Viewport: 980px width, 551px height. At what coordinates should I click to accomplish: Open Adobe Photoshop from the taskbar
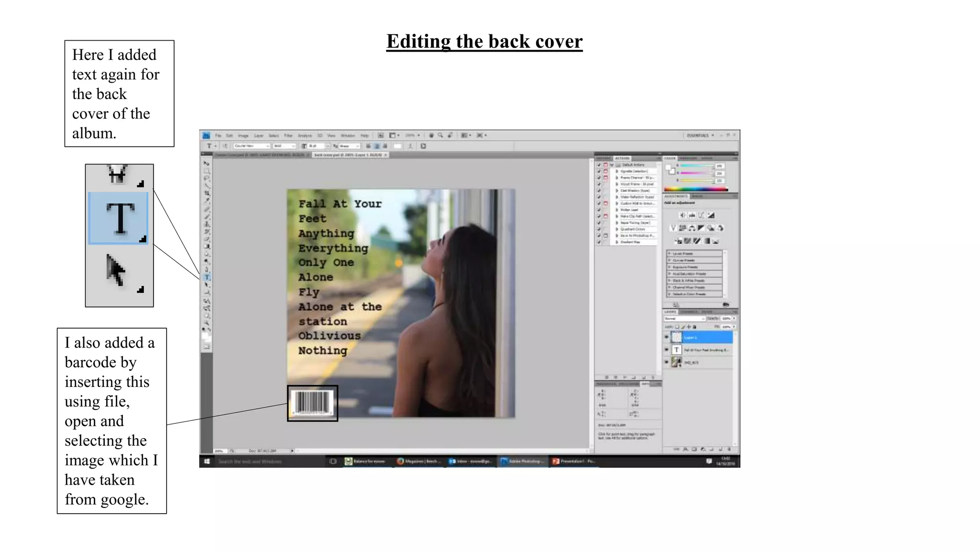click(522, 461)
